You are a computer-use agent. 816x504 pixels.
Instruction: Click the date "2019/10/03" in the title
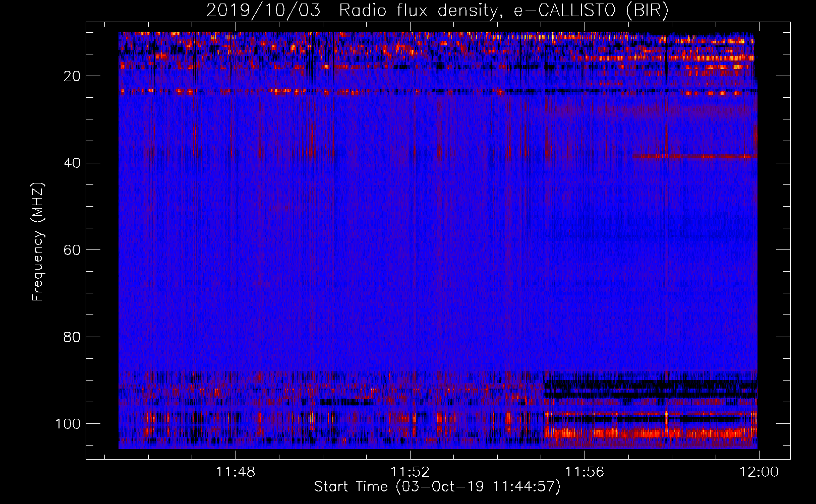click(x=263, y=11)
